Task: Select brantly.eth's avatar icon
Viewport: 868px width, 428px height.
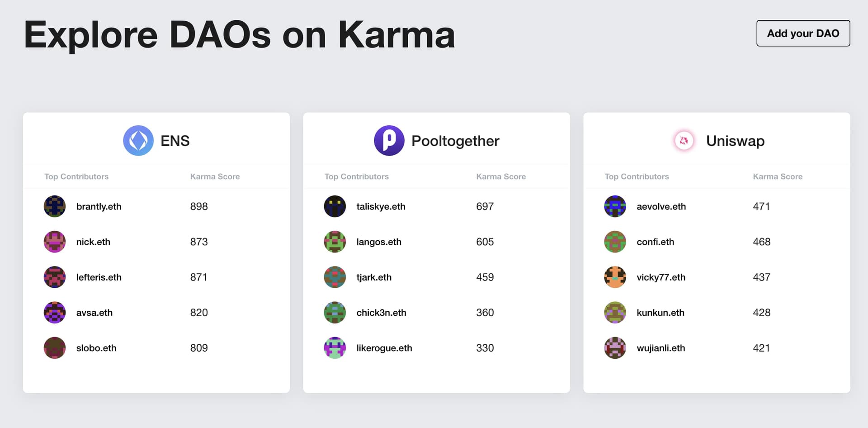Action: (x=54, y=206)
